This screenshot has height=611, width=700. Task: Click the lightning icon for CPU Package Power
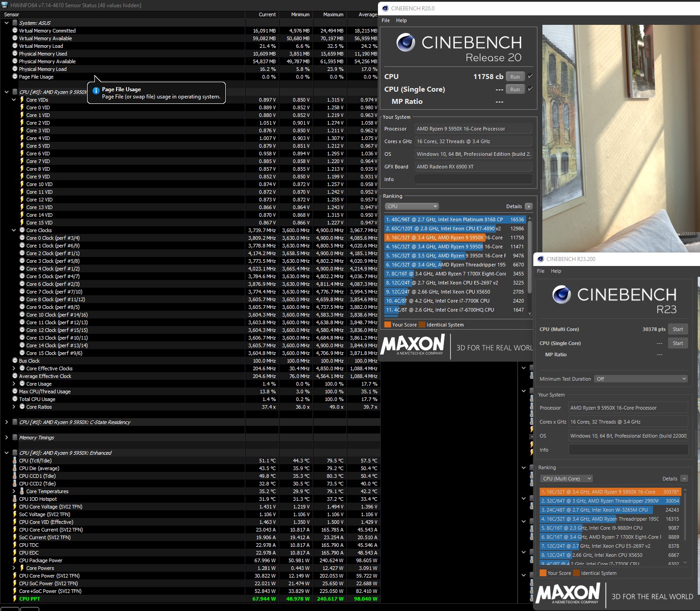15,560
